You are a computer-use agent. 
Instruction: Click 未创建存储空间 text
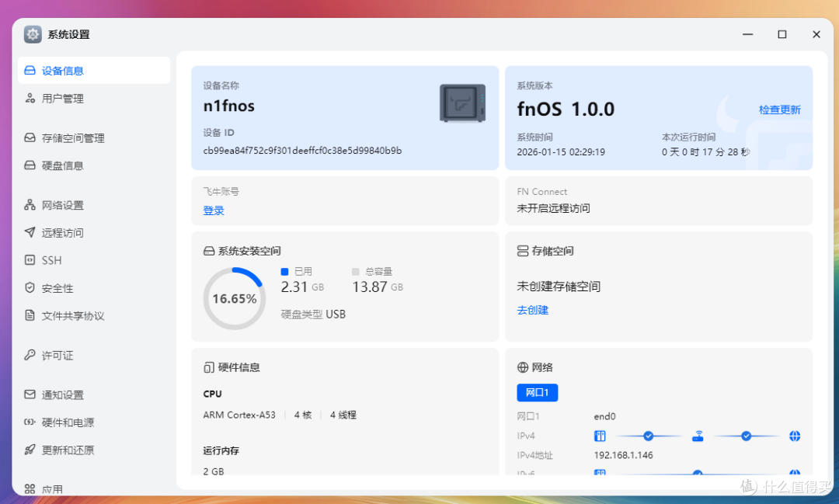(x=559, y=287)
